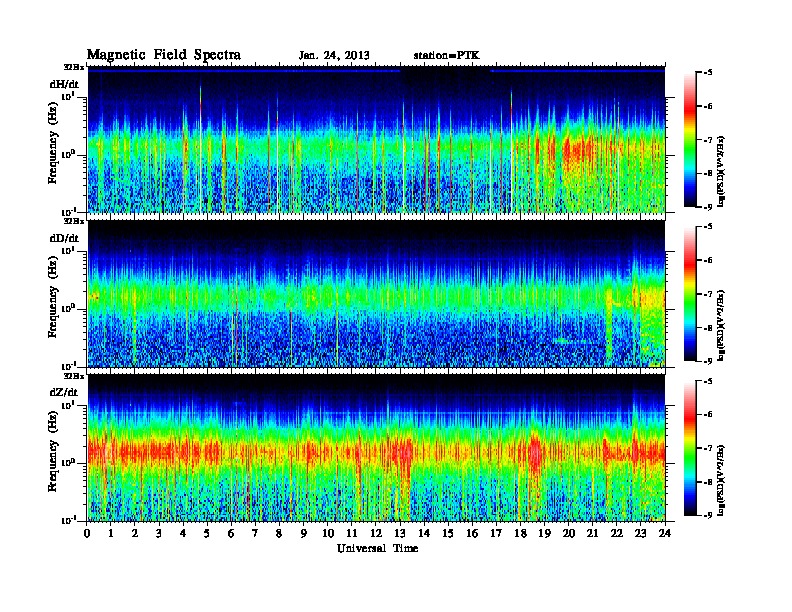Click hour tick label "19" on time axis
The width and height of the screenshot is (792, 612).
point(544,533)
